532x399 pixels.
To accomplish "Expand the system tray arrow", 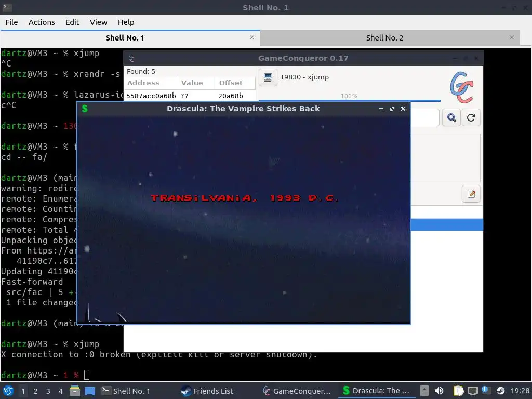I will point(424,391).
